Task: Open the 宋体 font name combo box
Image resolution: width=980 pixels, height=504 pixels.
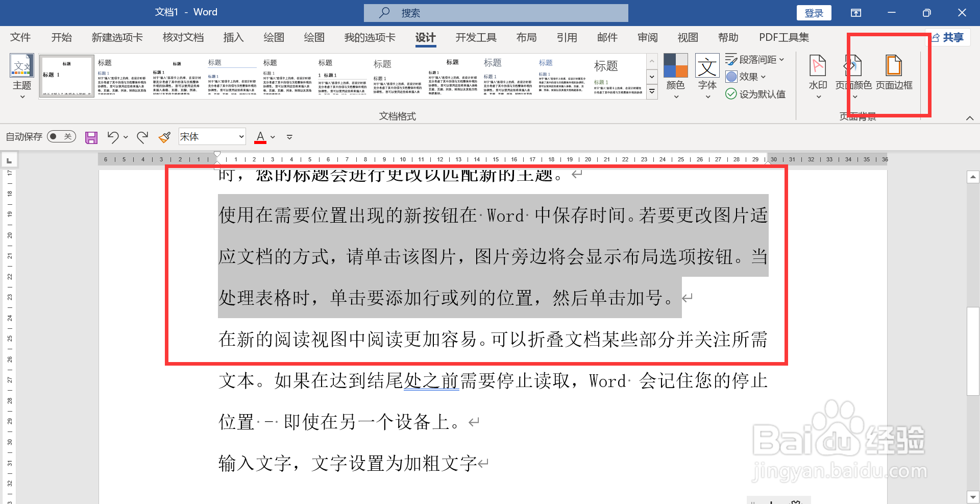Action: [x=211, y=136]
